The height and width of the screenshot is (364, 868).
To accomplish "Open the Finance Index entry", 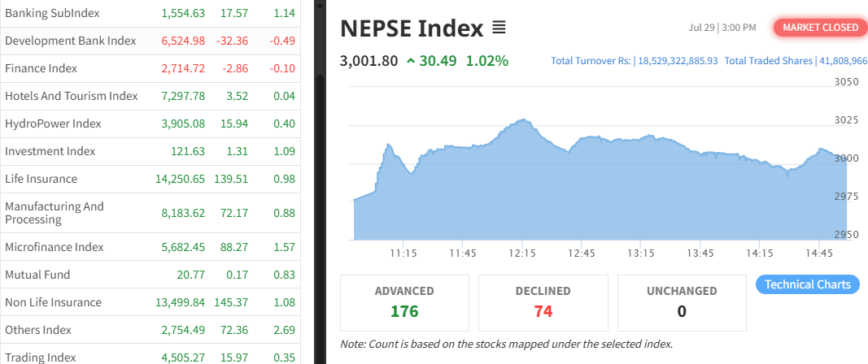I will 150,68.
